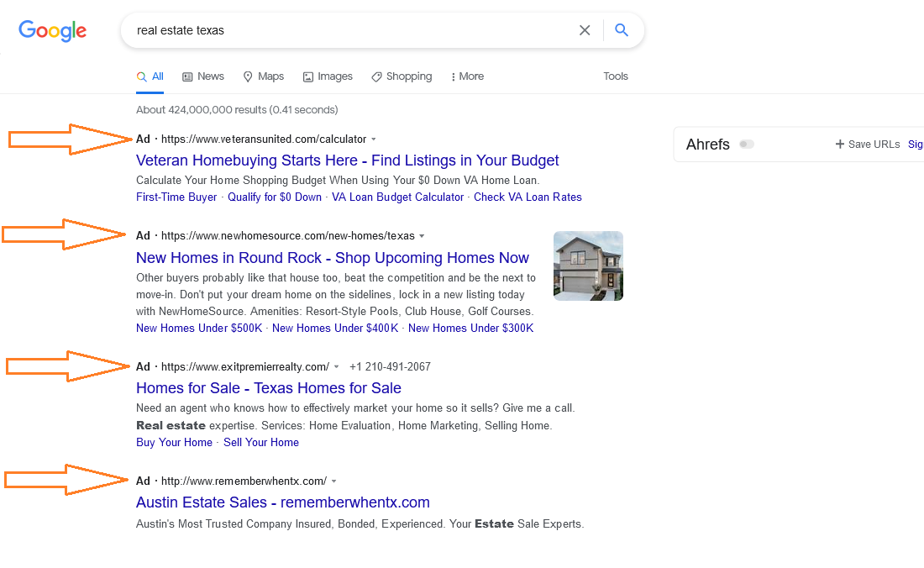Click 'About 424,000,000 results' text
The height and width of the screenshot is (568, 924).
coord(237,110)
